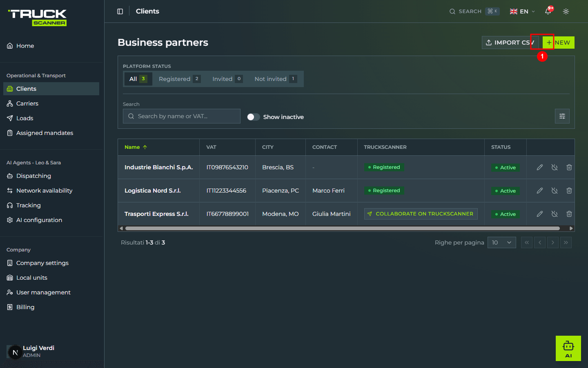This screenshot has width=588, height=368.
Task: Open advanced filters icon
Action: pos(562,116)
